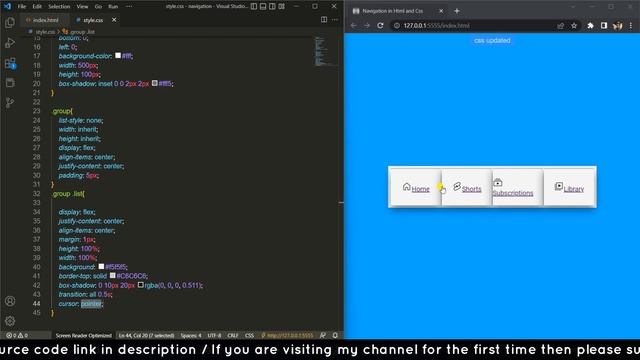The image size is (640, 360).
Task: Open the Extensions view
Action: click(x=10, y=63)
